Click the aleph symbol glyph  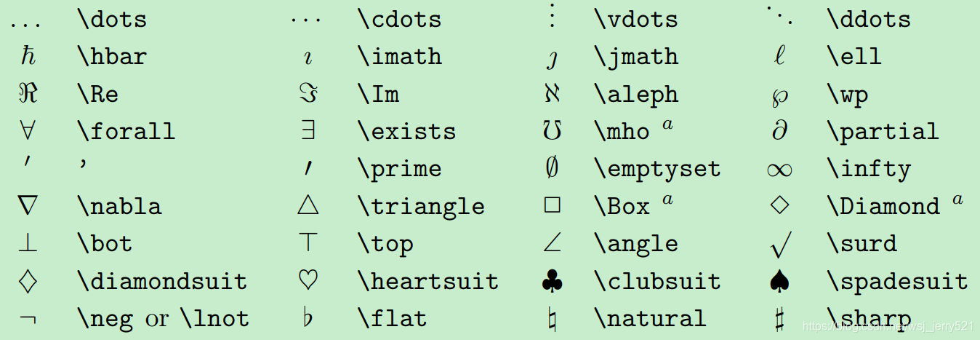[x=552, y=94]
